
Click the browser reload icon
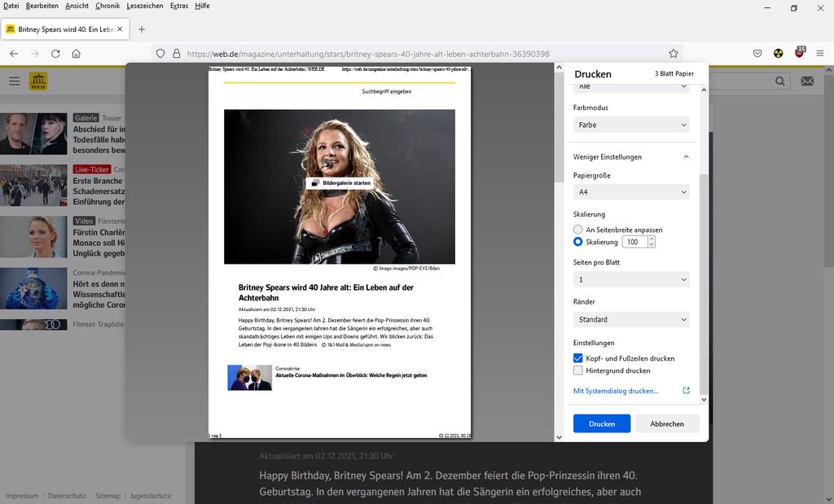[x=55, y=54]
